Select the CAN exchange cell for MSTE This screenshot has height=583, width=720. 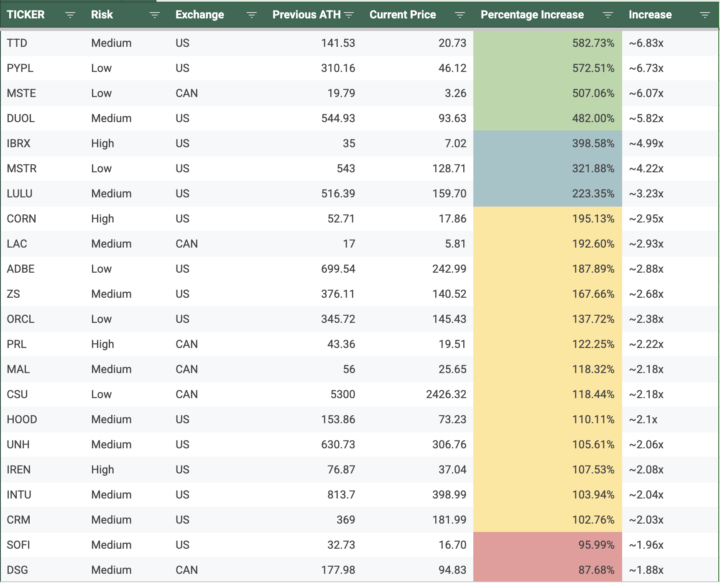point(218,93)
